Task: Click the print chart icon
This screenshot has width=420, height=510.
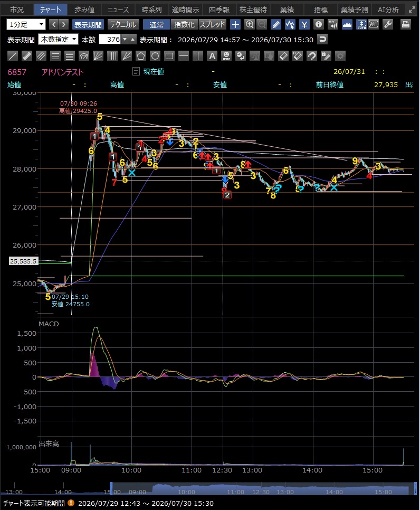Action: pyautogui.click(x=405, y=24)
